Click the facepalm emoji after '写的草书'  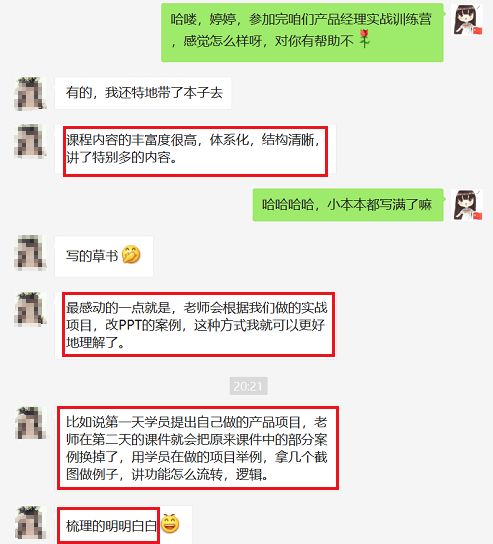tap(131, 255)
